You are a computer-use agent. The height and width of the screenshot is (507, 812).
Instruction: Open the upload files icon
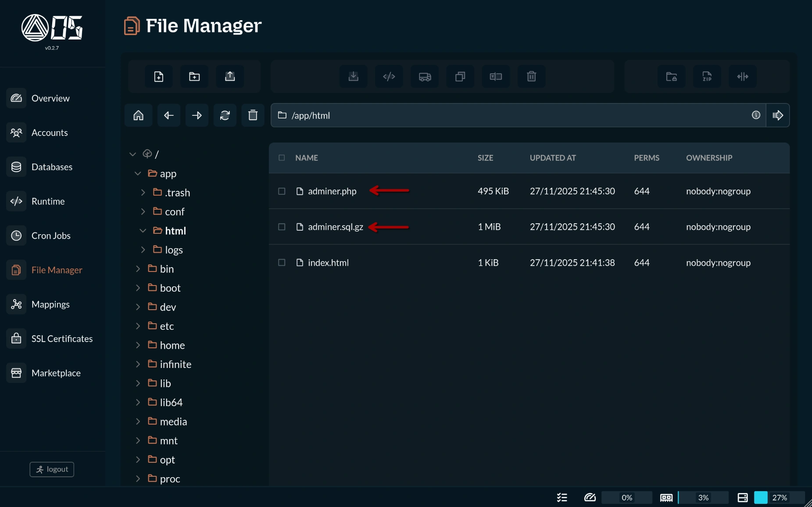click(x=230, y=76)
